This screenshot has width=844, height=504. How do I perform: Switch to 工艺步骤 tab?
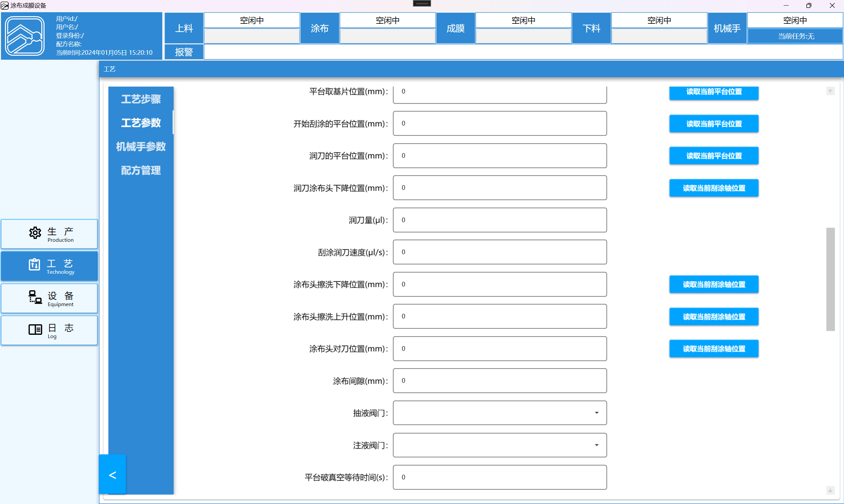click(x=141, y=99)
